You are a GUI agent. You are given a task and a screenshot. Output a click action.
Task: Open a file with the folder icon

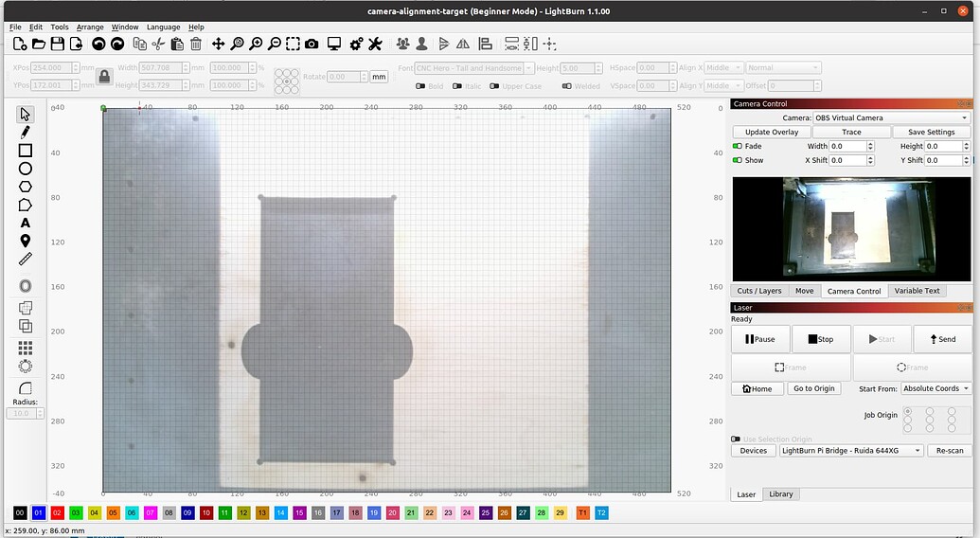39,44
